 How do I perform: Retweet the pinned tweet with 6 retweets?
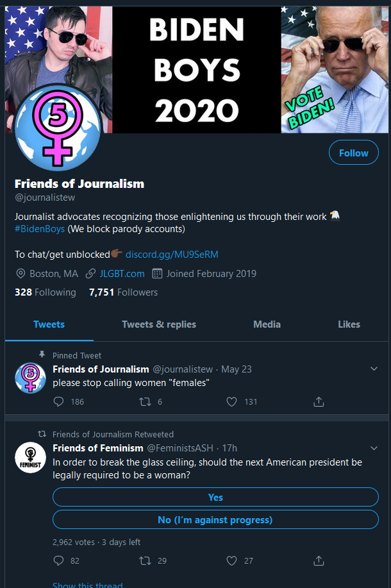[x=145, y=401]
